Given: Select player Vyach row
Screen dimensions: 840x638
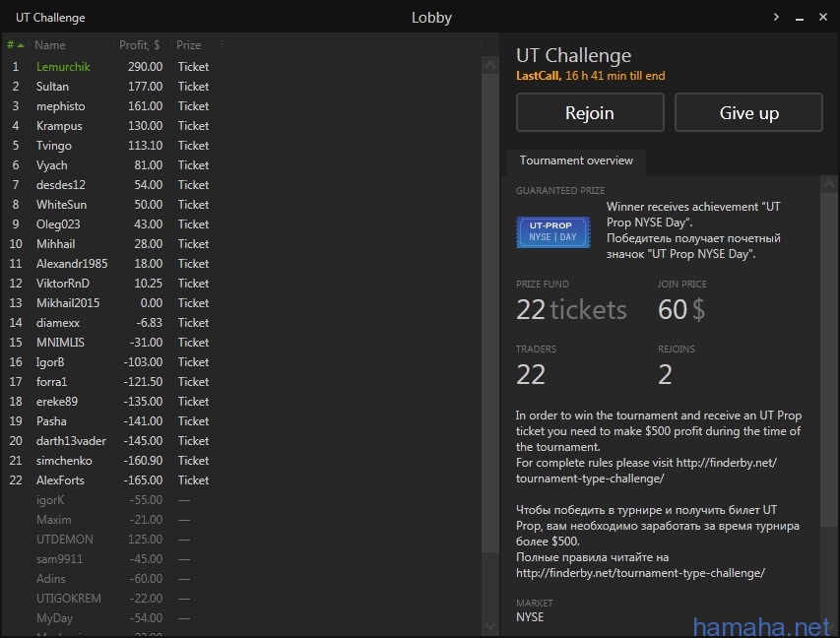Looking at the screenshot, I should [242, 165].
